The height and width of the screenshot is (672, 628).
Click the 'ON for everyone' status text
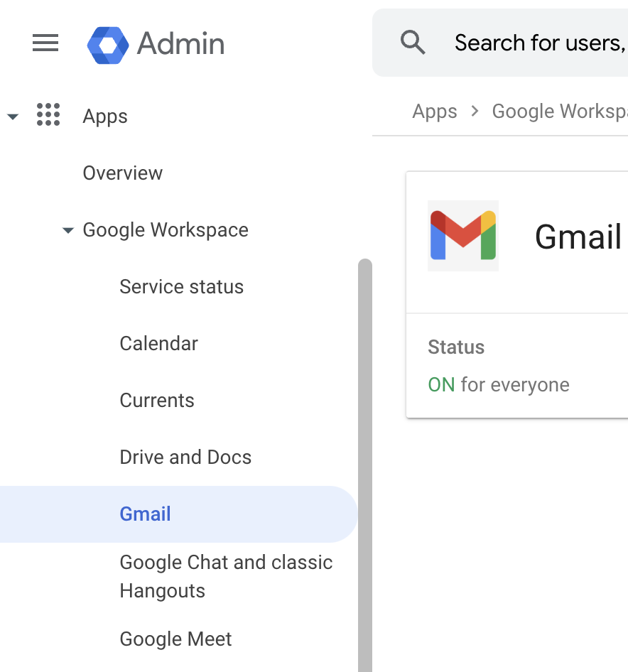coord(499,385)
